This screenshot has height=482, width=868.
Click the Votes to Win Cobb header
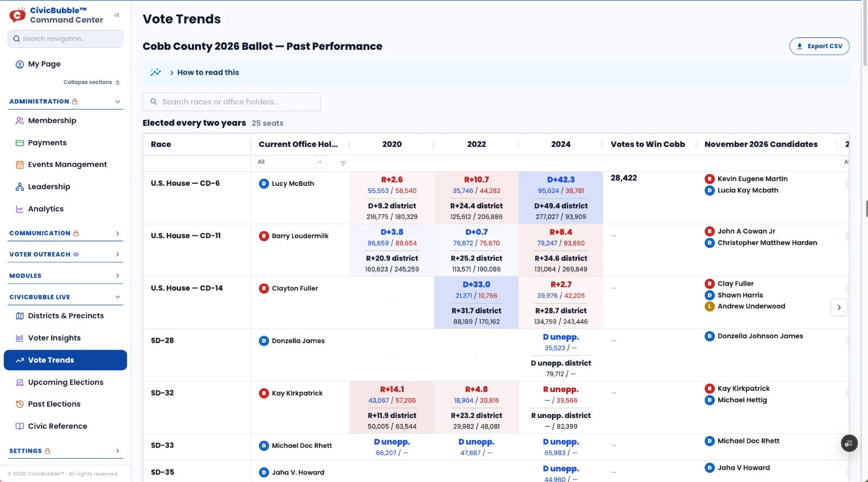point(648,145)
